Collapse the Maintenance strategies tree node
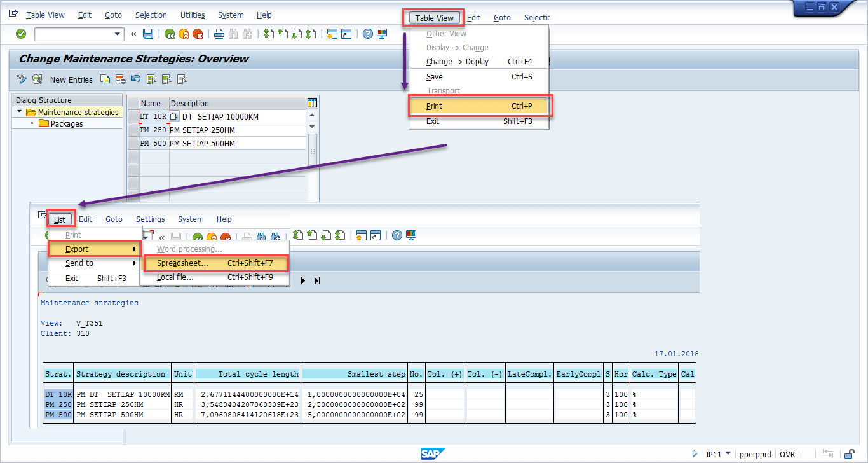 (20, 112)
